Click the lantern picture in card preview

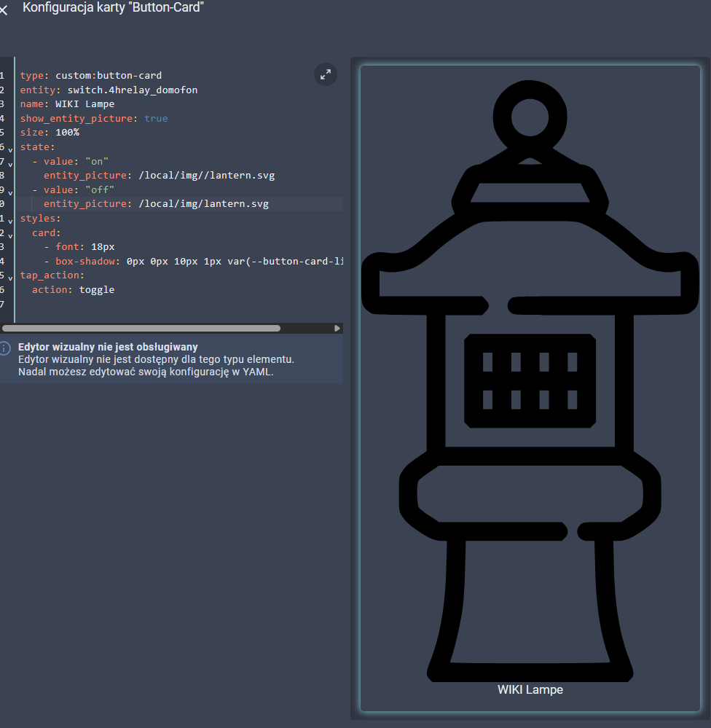click(530, 379)
